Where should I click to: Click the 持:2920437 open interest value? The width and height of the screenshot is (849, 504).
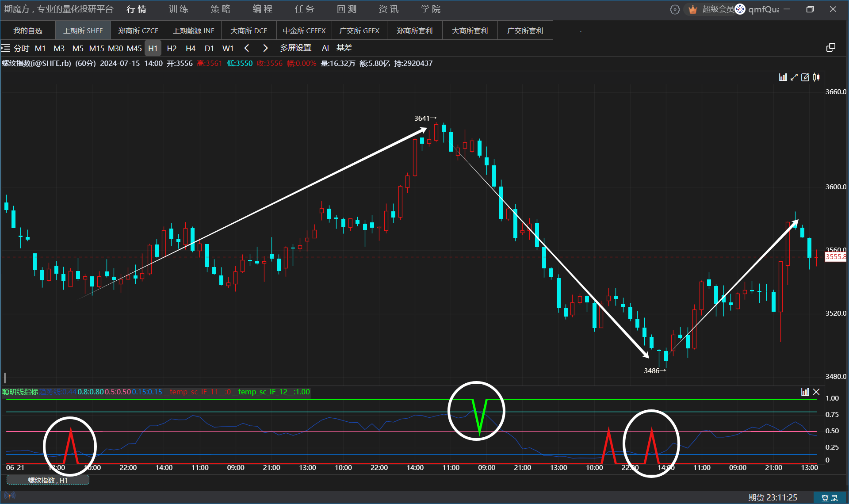pyautogui.click(x=413, y=63)
